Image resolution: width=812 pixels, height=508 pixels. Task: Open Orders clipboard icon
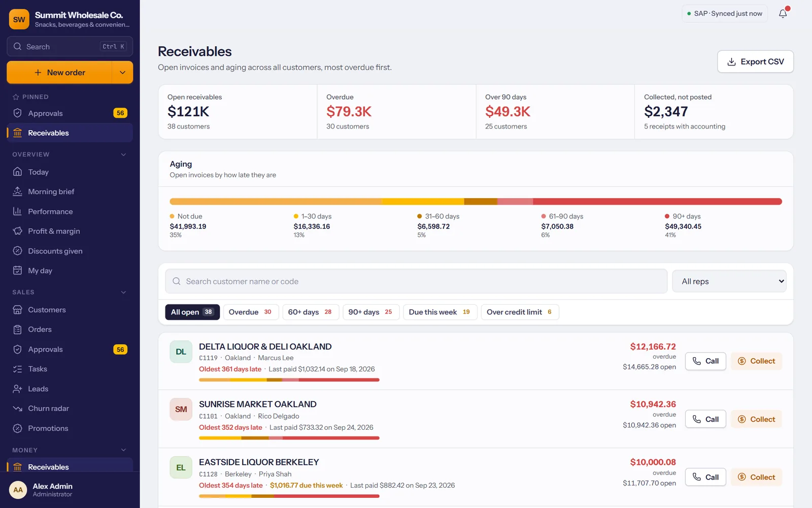pos(18,330)
